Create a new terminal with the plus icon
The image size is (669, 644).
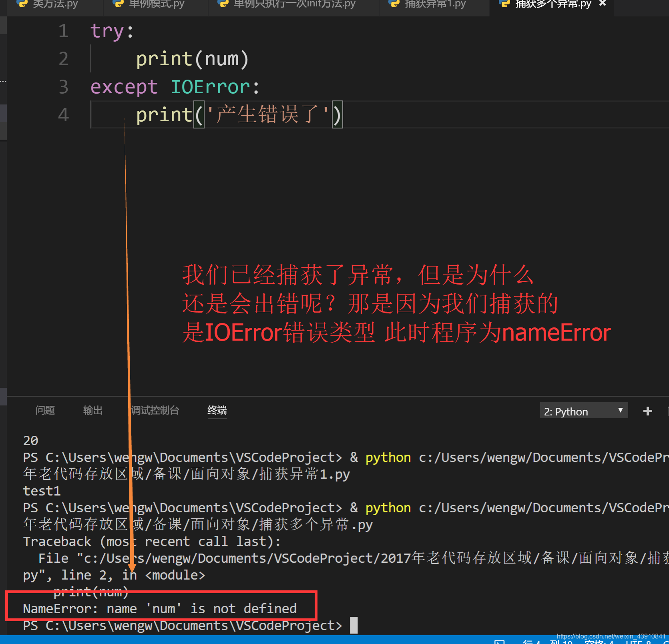[647, 411]
